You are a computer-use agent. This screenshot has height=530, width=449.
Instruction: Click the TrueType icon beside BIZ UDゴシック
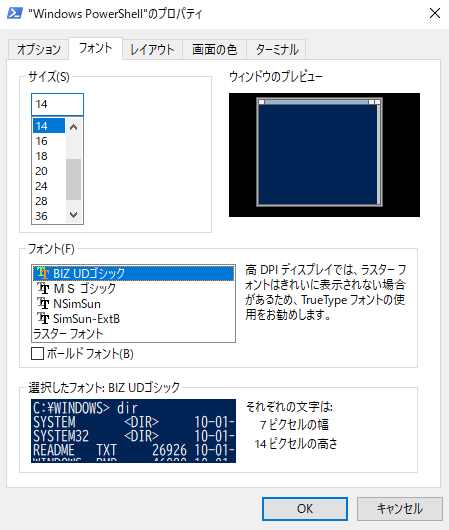point(43,273)
